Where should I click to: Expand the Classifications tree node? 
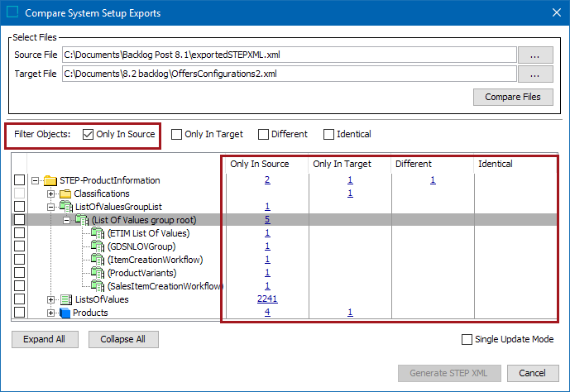pyautogui.click(x=50, y=194)
